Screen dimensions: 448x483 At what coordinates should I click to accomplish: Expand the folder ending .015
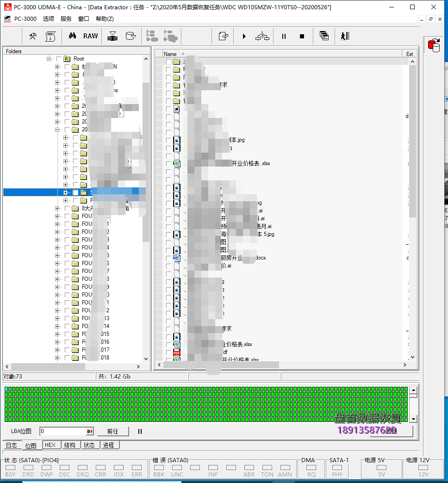click(57, 334)
